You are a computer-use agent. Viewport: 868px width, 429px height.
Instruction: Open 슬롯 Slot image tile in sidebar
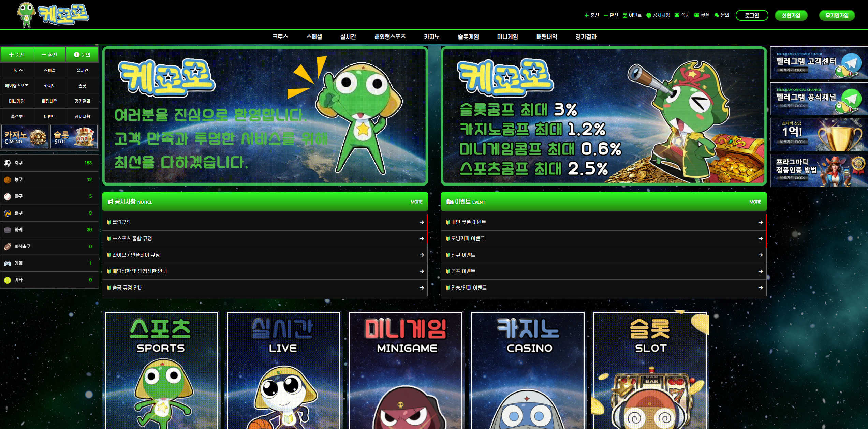pos(74,136)
